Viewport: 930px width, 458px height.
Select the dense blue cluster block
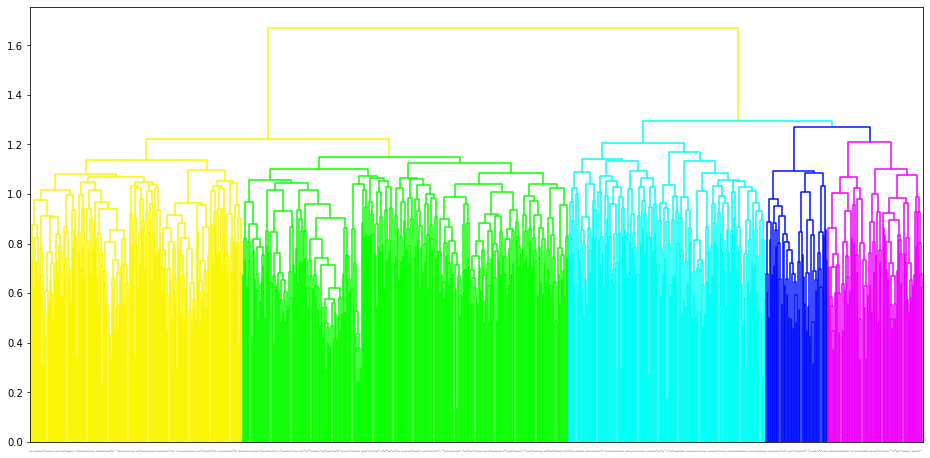tap(796, 368)
